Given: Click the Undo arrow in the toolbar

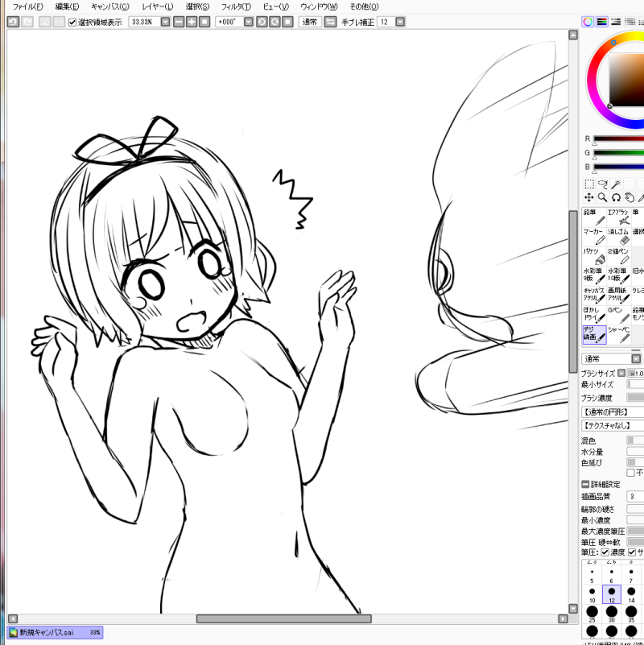Looking at the screenshot, I should pos(13,22).
